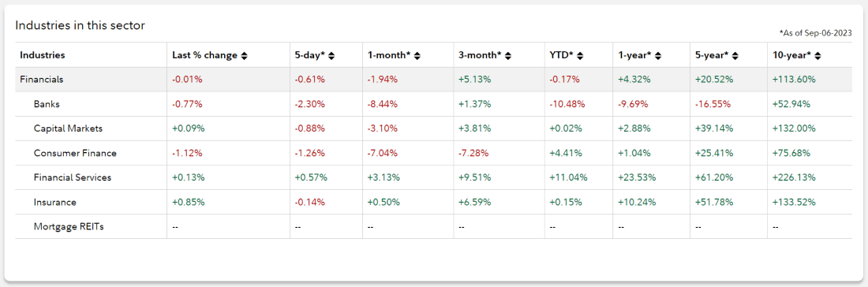Sort by Last % change arrows icon
The height and width of the screenshot is (287, 868).
(x=244, y=56)
